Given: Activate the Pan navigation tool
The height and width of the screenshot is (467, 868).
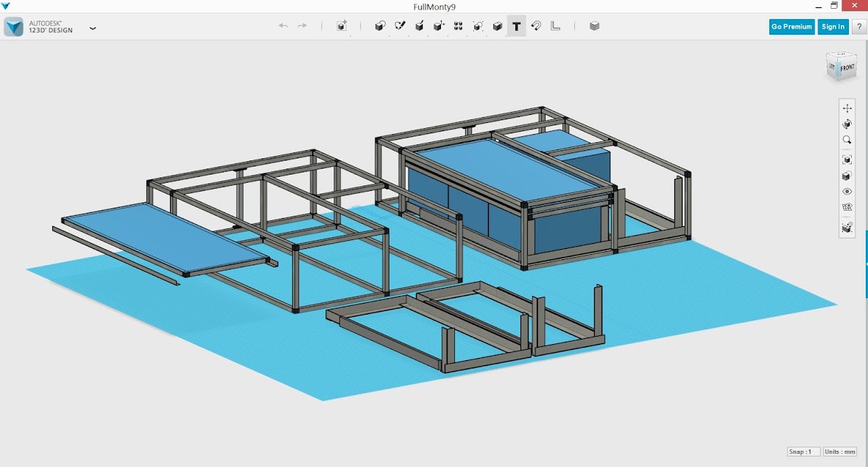Looking at the screenshot, I should (847, 108).
